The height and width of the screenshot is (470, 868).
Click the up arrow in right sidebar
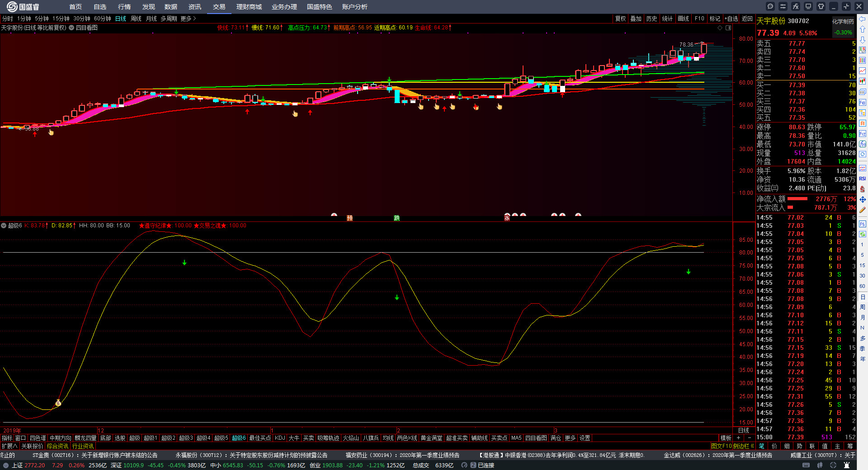click(863, 29)
